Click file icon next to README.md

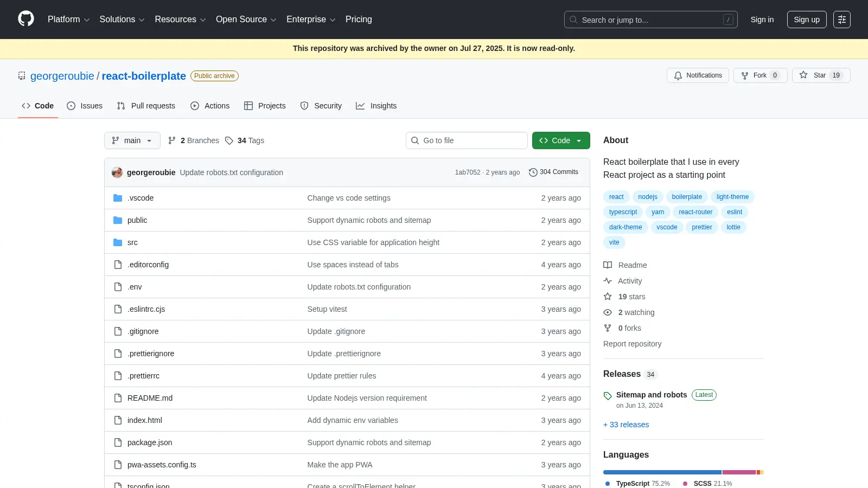pos(118,398)
